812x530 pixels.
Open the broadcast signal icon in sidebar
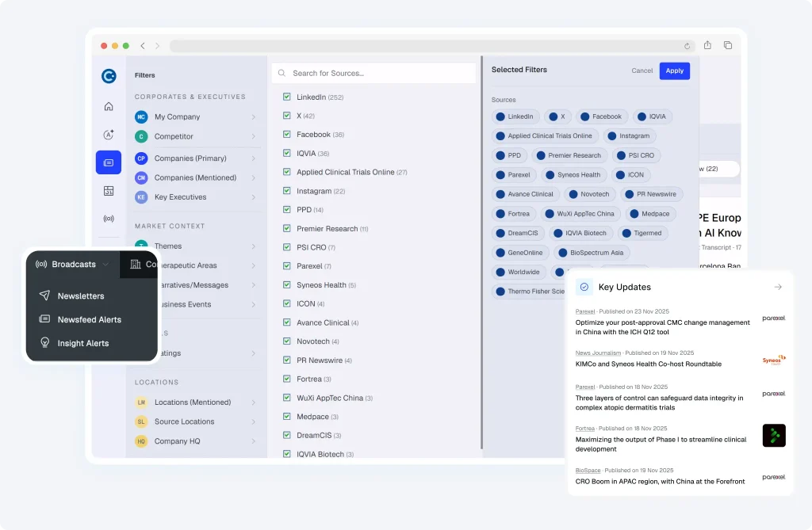(x=108, y=219)
